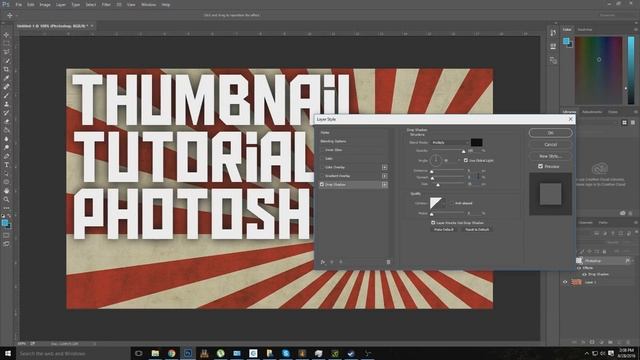Open the Contour picker dropdown arrow
This screenshot has height=360, width=640.
(444, 203)
